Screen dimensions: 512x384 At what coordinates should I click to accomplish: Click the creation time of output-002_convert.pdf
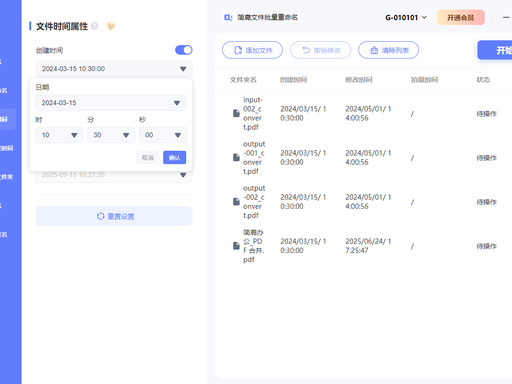click(303, 202)
